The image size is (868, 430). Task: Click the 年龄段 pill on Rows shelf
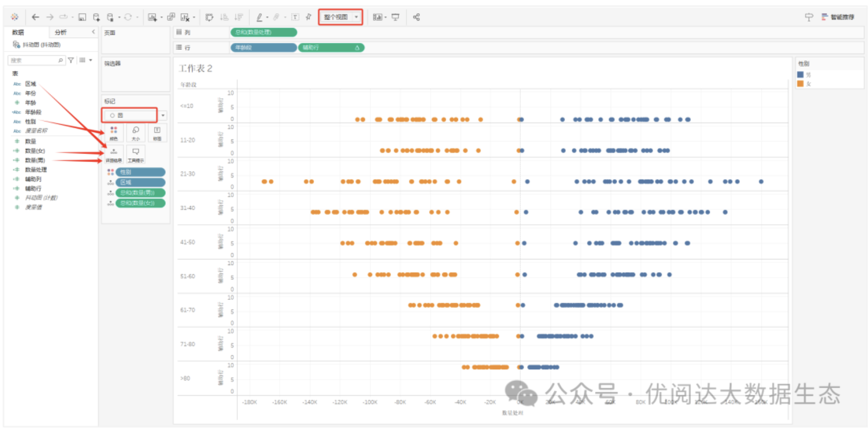[x=263, y=47]
